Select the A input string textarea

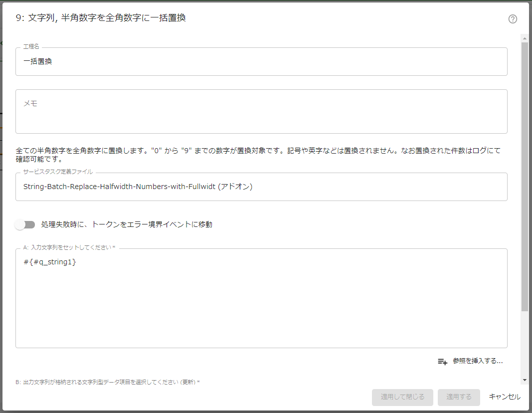click(x=261, y=299)
